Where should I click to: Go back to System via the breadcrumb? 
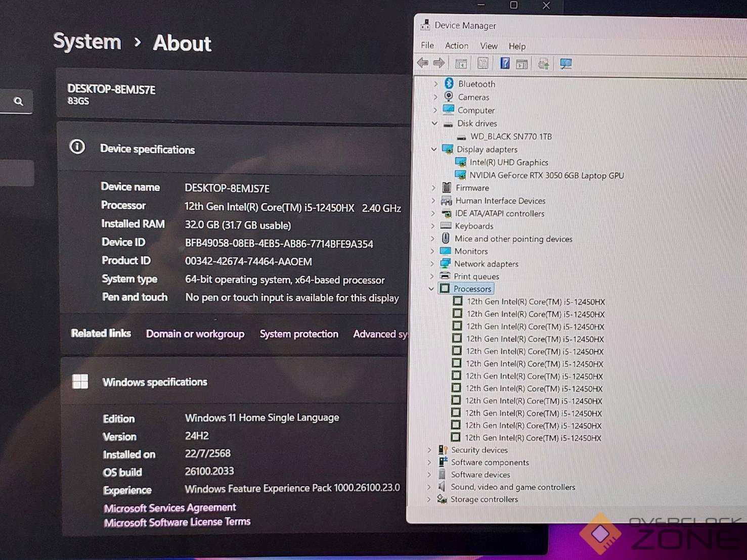pyautogui.click(x=87, y=41)
